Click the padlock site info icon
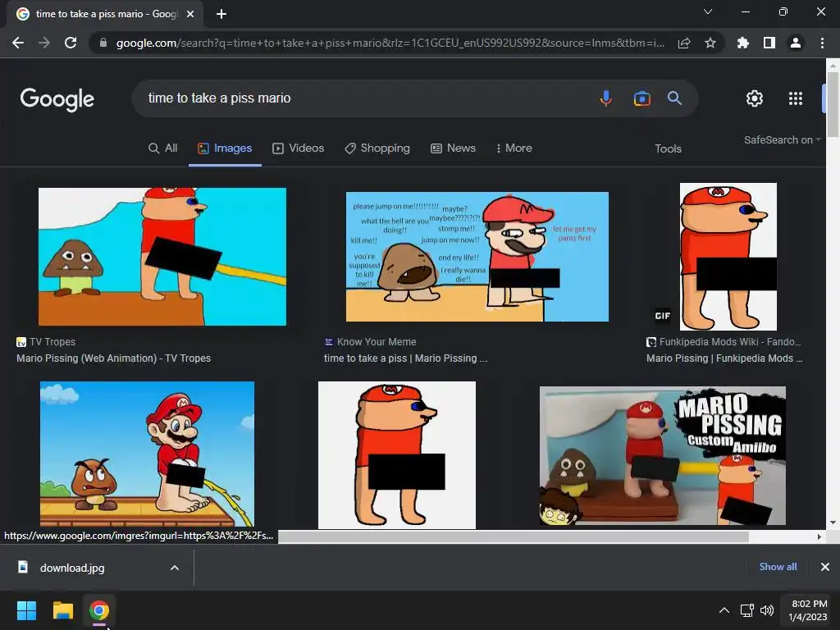Viewport: 840px width, 630px height. pyautogui.click(x=103, y=43)
